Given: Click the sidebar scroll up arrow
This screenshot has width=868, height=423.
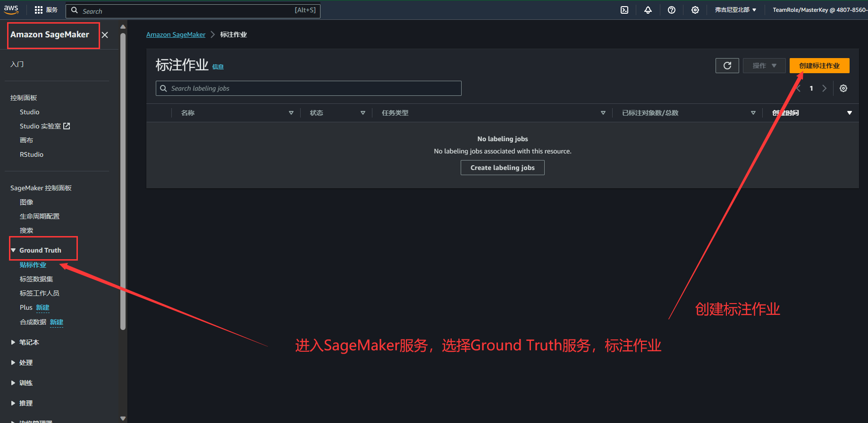Looking at the screenshot, I should pos(123,27).
